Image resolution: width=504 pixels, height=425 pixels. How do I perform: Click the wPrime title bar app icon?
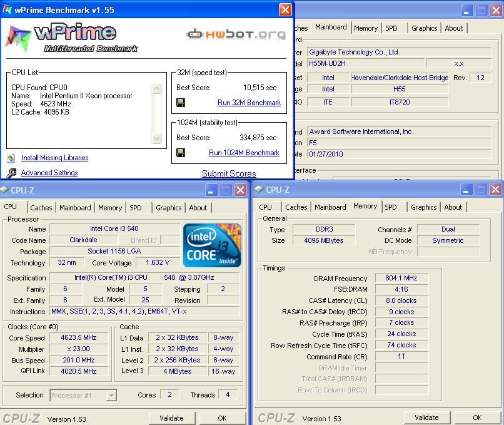[x=7, y=9]
